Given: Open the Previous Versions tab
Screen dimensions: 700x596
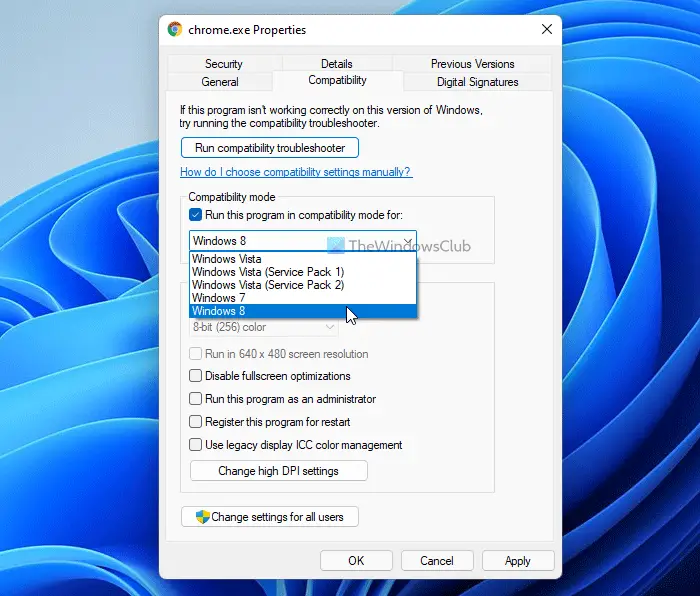Looking at the screenshot, I should coord(472,64).
